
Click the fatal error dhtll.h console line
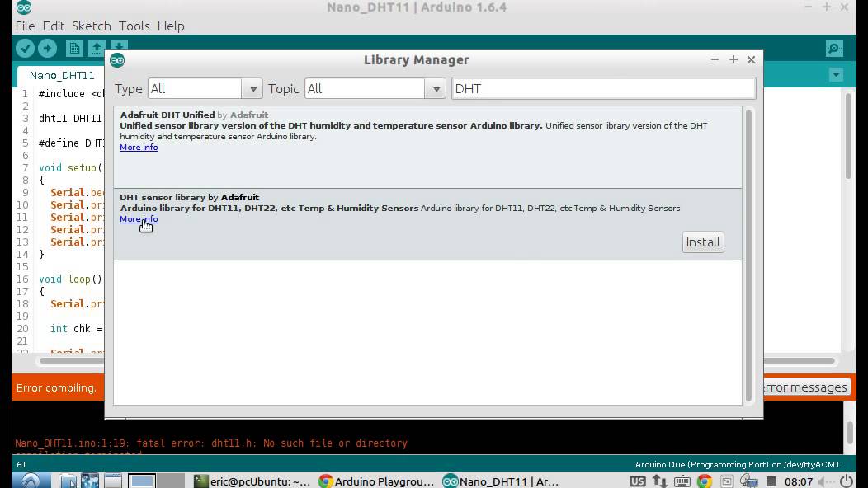(211, 443)
